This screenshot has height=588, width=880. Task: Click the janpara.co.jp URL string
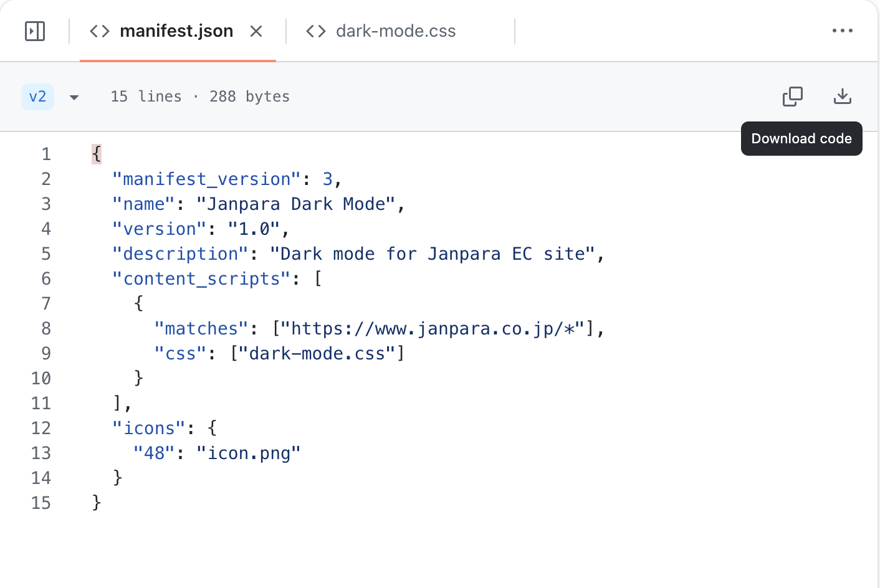coord(433,329)
